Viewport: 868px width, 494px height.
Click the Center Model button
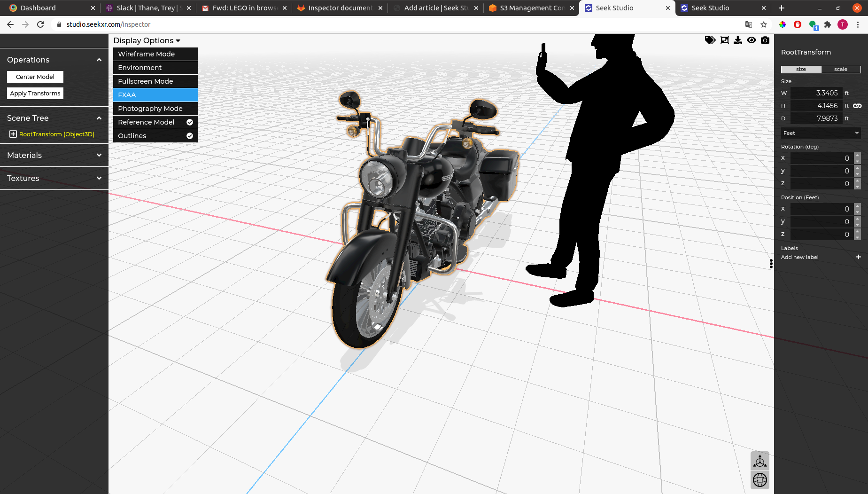(35, 77)
